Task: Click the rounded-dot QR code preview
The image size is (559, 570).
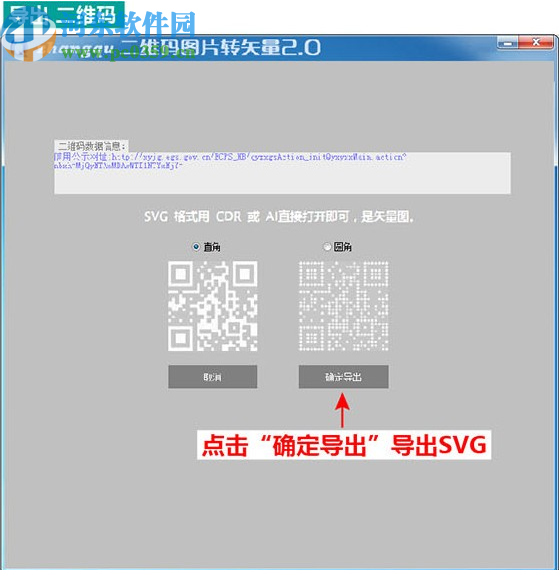Action: 343,306
